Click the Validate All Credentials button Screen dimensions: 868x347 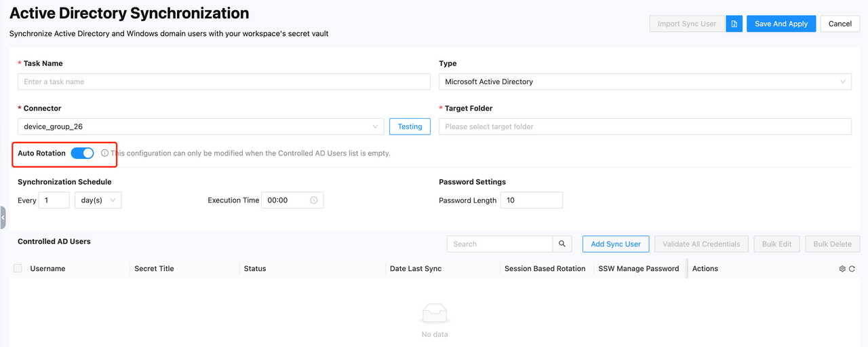pos(701,244)
